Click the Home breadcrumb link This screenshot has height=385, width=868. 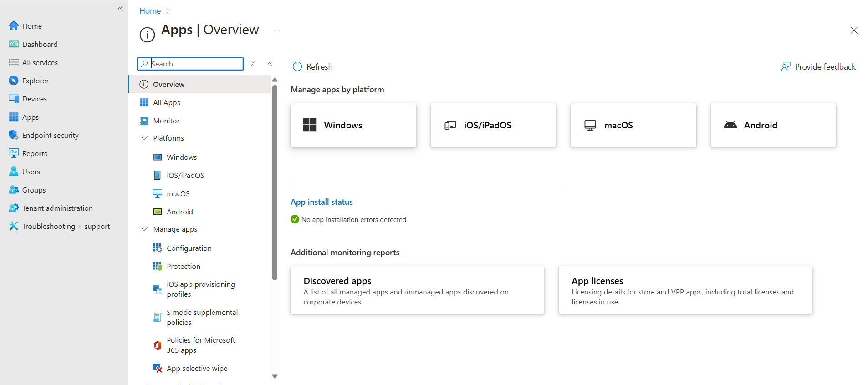point(150,11)
